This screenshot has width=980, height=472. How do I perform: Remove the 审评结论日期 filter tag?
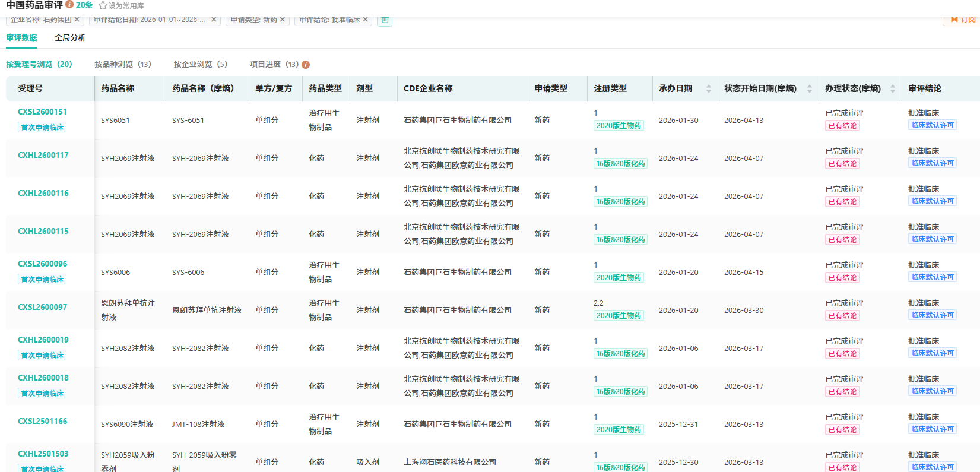tap(214, 20)
